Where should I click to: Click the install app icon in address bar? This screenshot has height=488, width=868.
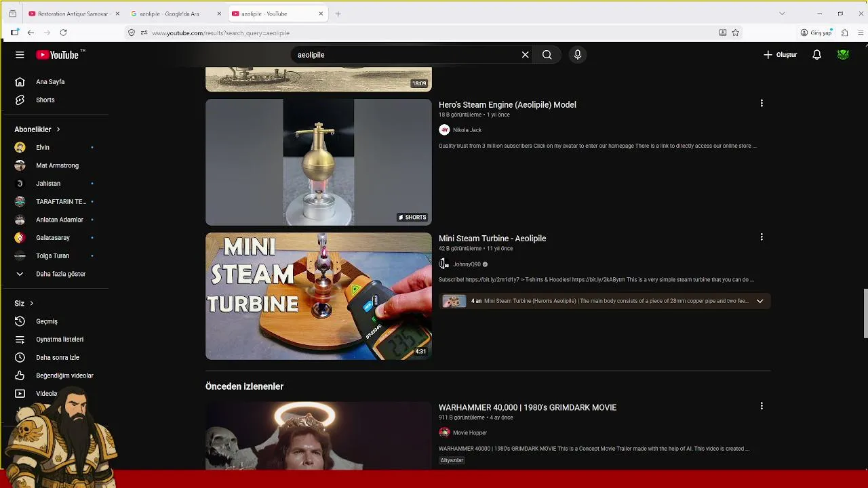723,33
